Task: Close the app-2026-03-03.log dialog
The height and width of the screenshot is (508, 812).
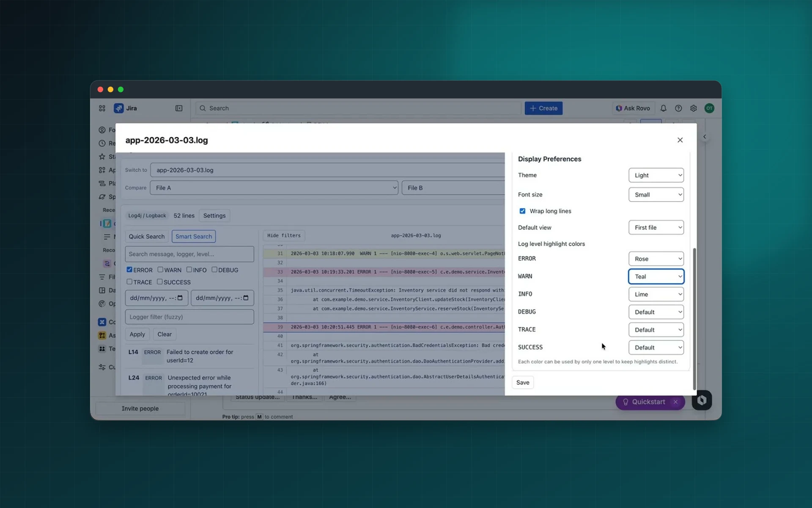Action: [680, 140]
